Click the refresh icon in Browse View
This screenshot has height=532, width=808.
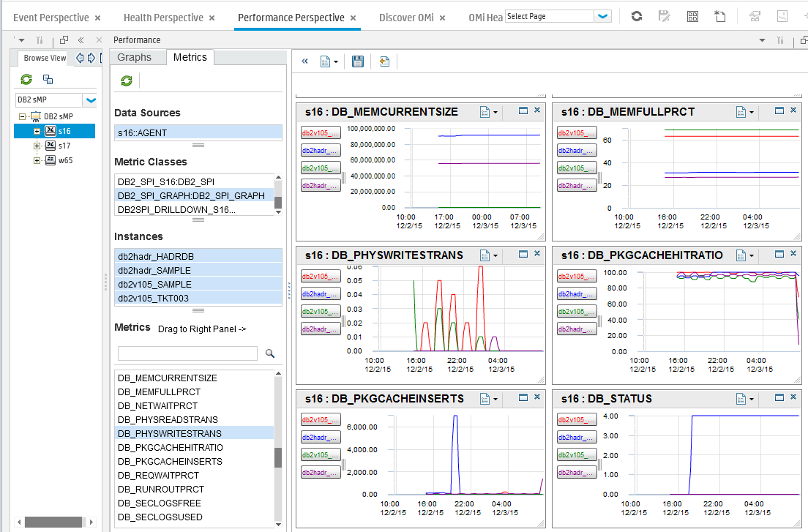(26, 79)
